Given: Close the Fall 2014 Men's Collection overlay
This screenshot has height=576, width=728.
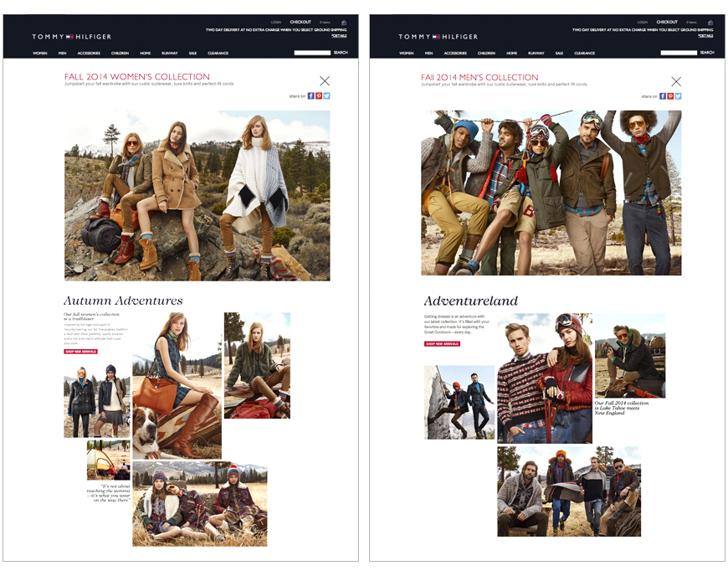Looking at the screenshot, I should 676,82.
